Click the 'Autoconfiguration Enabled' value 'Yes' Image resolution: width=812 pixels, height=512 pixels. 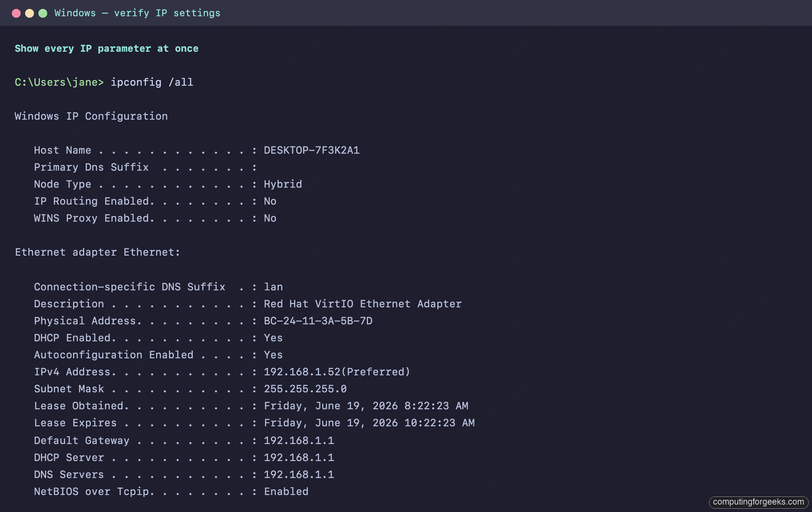pyautogui.click(x=273, y=355)
